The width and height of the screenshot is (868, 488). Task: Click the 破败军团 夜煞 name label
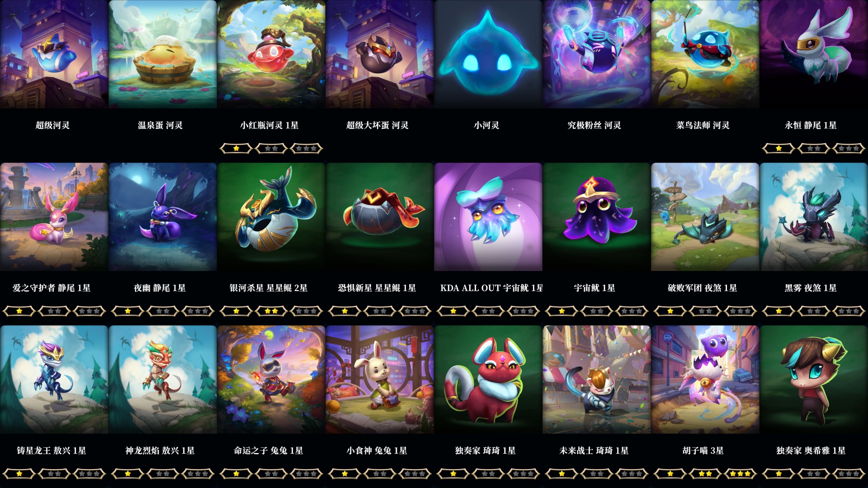(x=703, y=288)
